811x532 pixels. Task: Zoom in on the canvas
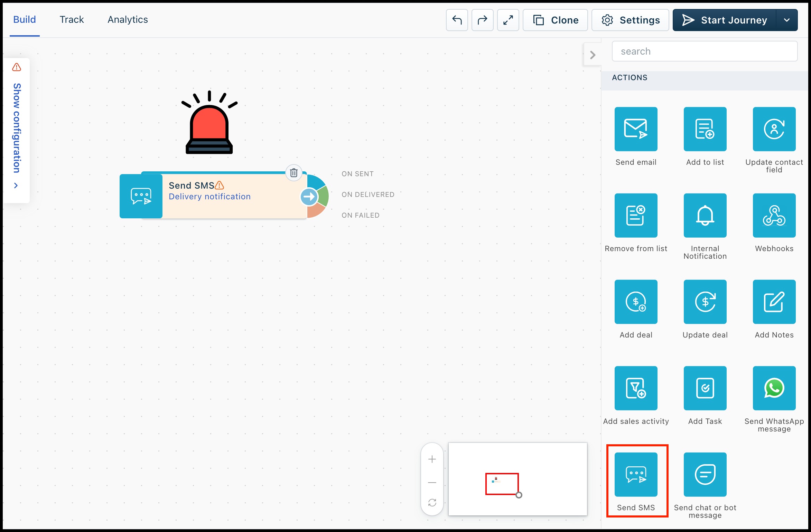[x=432, y=459]
